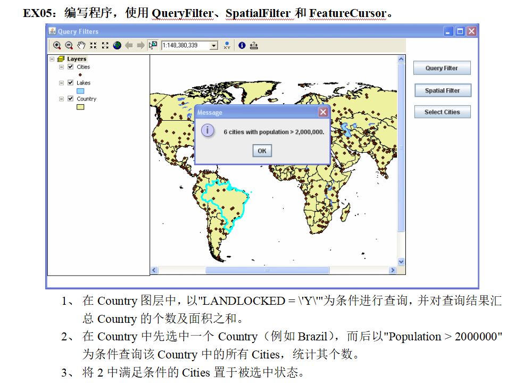The width and height of the screenshot is (532, 392).
Task: Select the map selection arrow tool
Action: (x=152, y=45)
